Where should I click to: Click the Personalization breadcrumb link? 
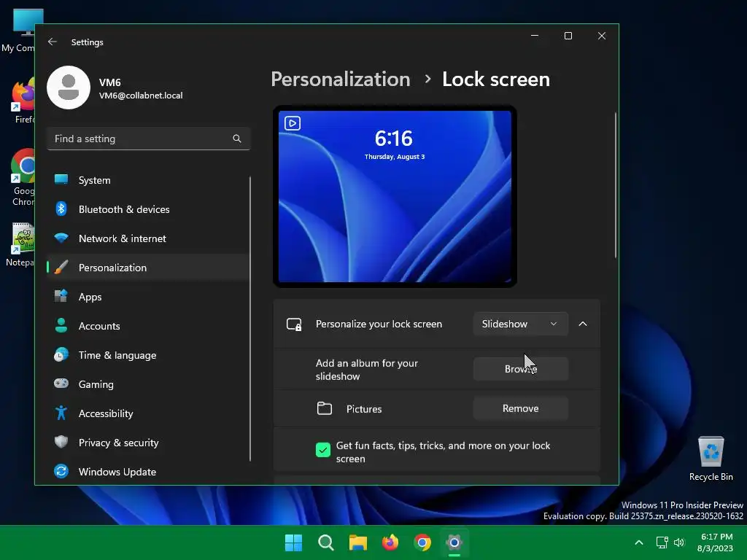pyautogui.click(x=341, y=79)
